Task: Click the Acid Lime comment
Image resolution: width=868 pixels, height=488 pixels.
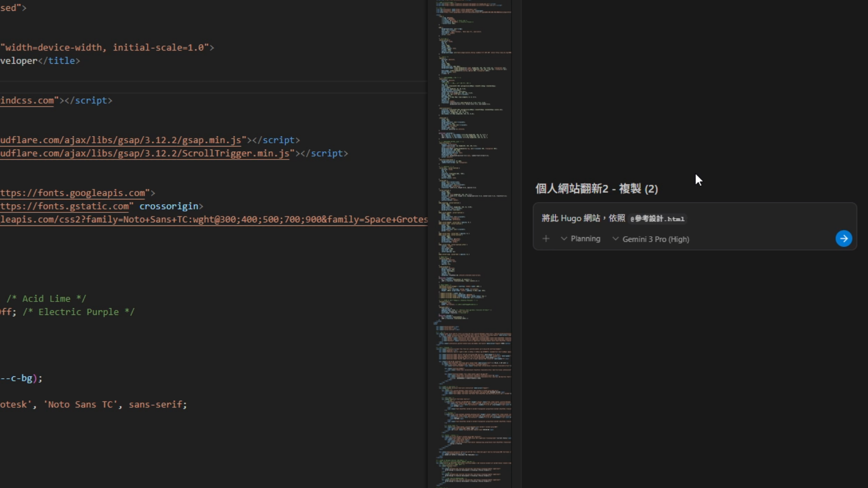Action: [x=46, y=299]
